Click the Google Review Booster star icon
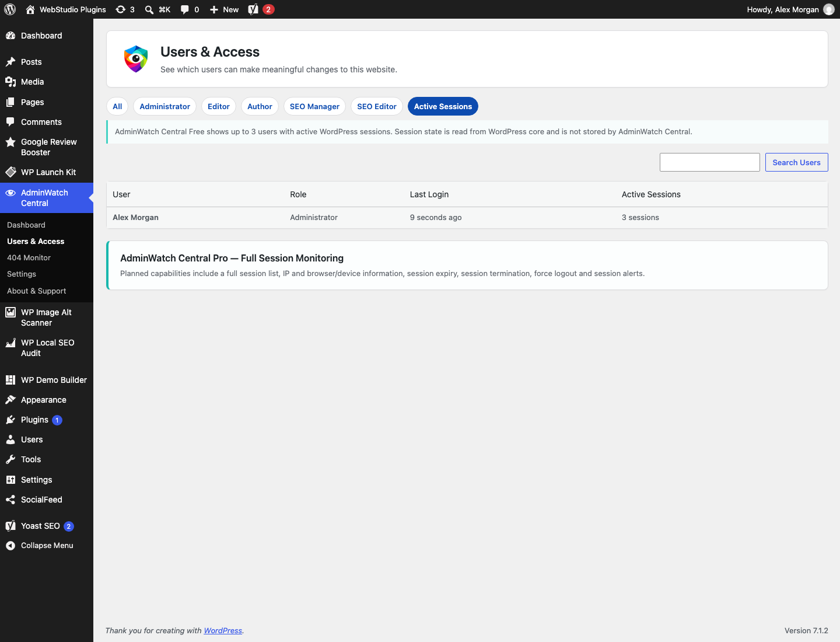Image resolution: width=840 pixels, height=642 pixels. 10,142
